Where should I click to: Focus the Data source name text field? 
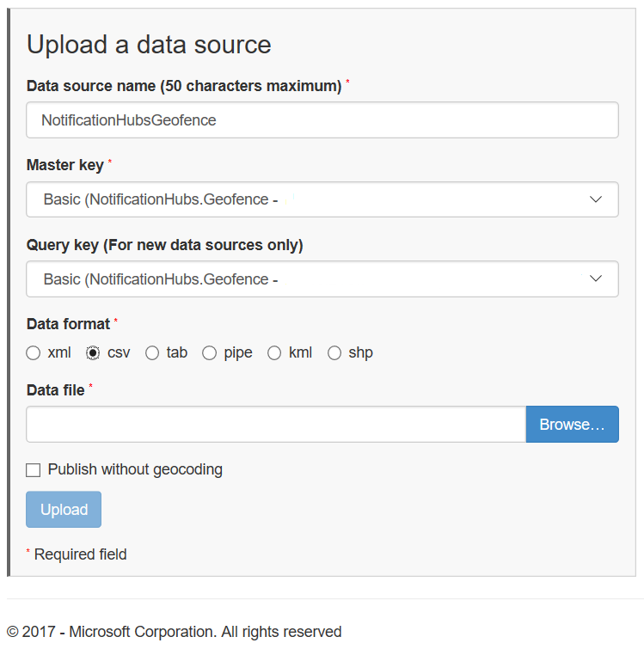pyautogui.click(x=322, y=120)
